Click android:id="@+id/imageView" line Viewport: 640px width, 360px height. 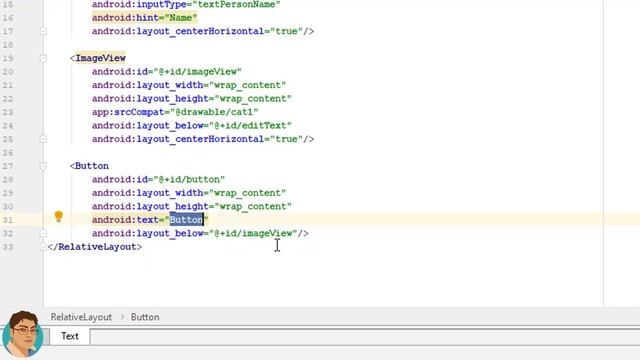click(x=167, y=71)
